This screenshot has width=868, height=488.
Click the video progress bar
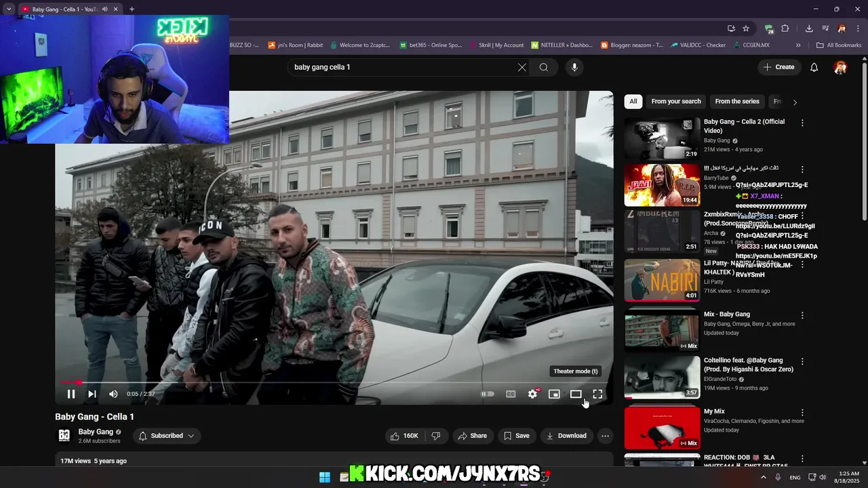click(x=334, y=383)
